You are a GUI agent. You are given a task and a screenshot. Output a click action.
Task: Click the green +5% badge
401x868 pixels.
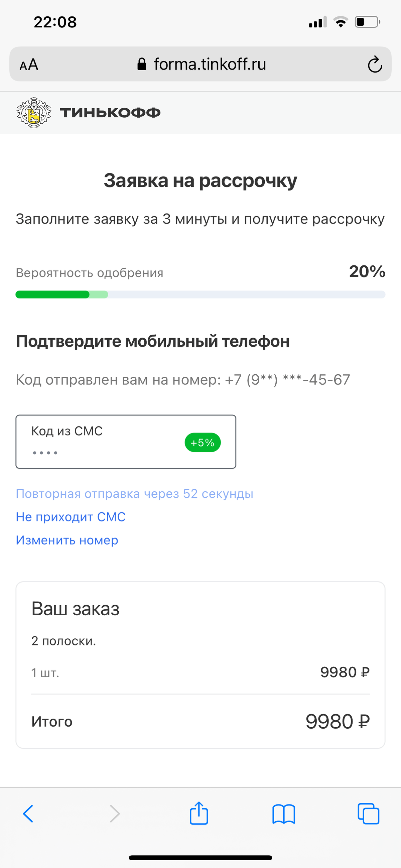[x=203, y=443]
